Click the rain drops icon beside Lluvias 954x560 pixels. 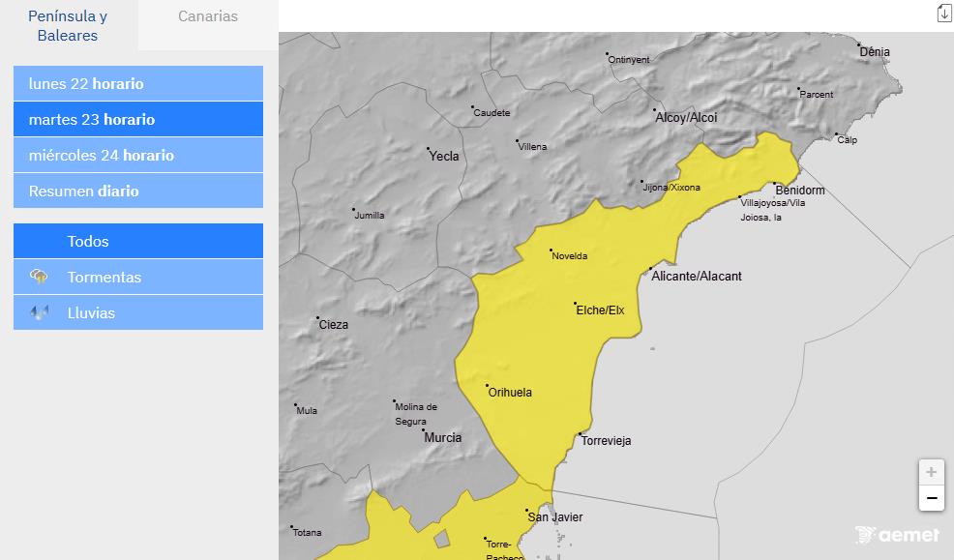tap(40, 313)
